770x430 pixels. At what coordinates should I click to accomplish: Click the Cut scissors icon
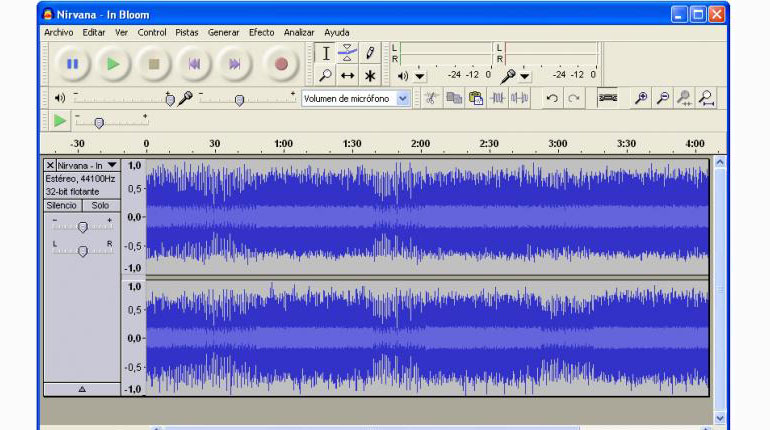431,98
